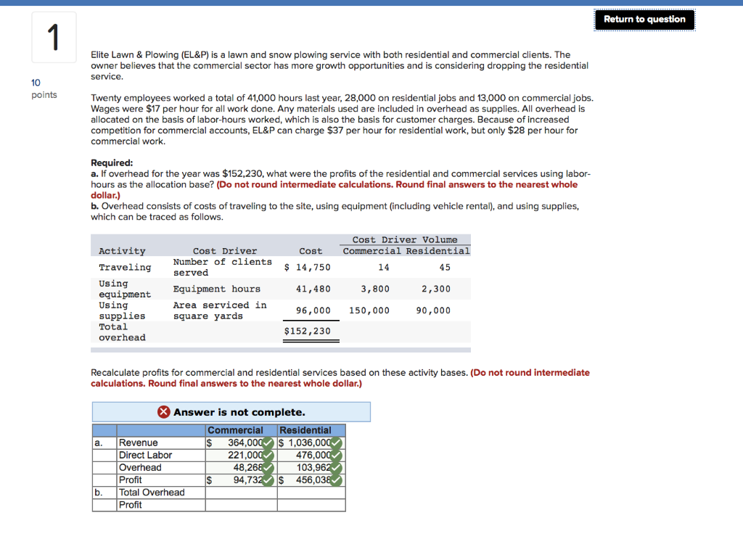
Task: Click the 150,000 commercial square yards value
Action: click(369, 310)
